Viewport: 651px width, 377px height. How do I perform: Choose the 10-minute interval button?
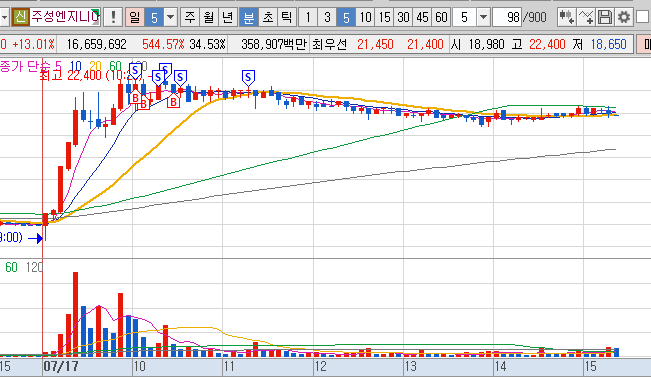pos(365,17)
